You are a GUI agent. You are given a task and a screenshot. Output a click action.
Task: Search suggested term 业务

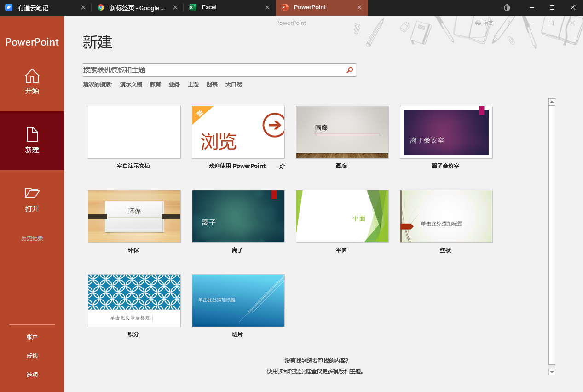(174, 85)
